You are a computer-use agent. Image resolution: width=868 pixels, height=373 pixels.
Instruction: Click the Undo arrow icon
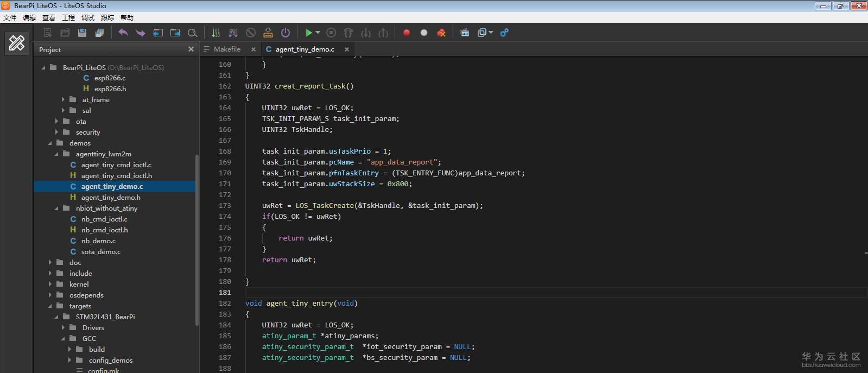[x=123, y=33]
